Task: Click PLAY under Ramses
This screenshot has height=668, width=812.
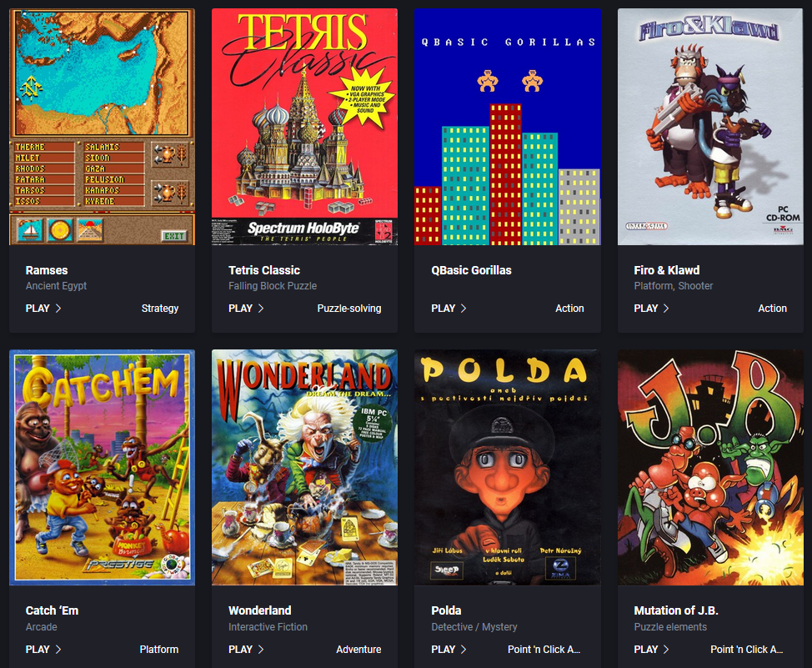Action: pyautogui.click(x=38, y=309)
